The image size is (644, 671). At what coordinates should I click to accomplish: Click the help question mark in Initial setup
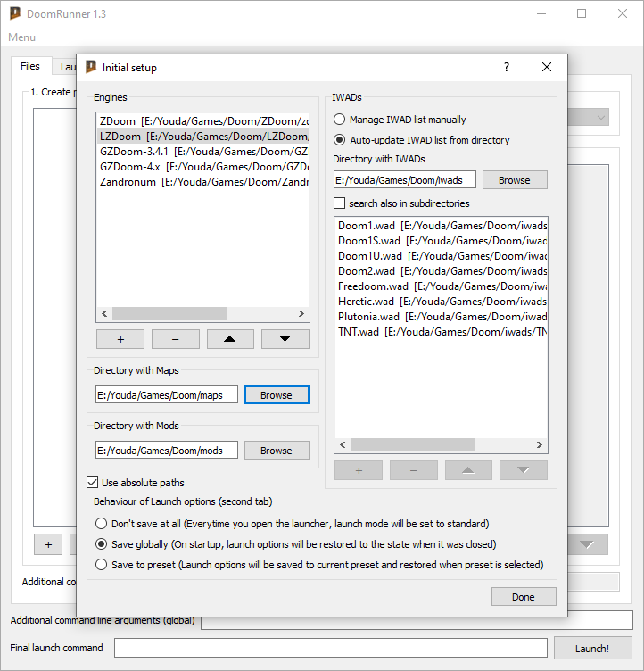coord(507,67)
